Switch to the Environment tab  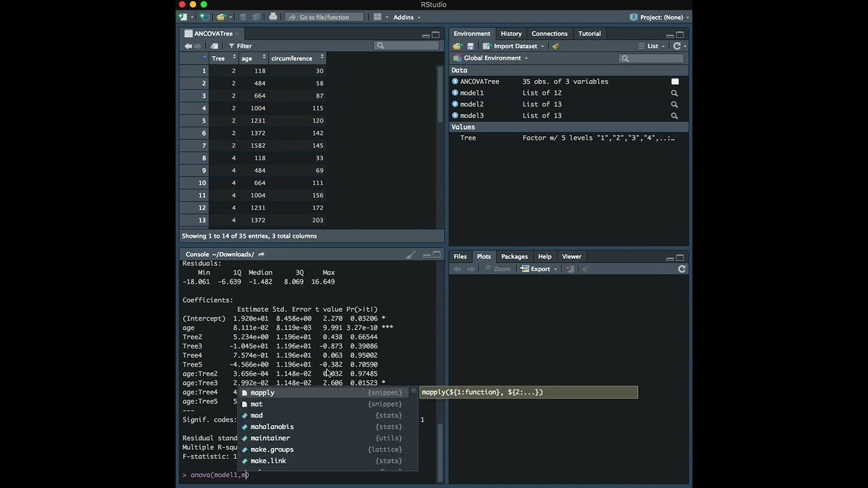pyautogui.click(x=472, y=33)
